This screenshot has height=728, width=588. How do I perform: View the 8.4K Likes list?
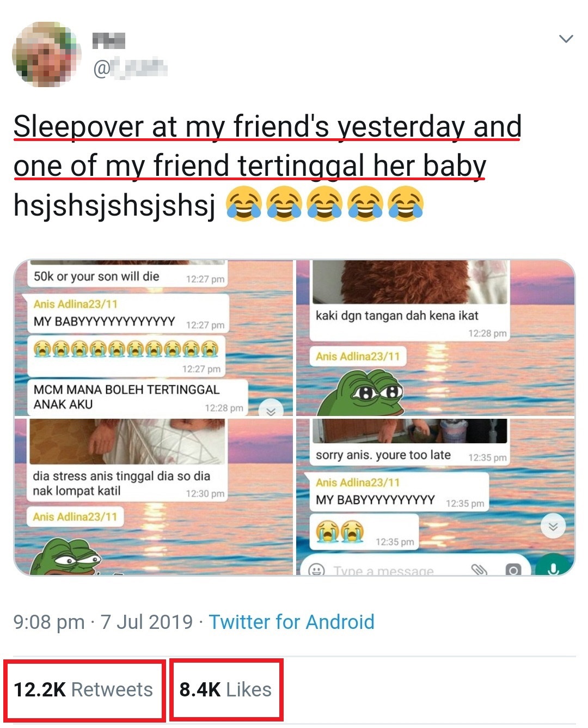coord(225,689)
